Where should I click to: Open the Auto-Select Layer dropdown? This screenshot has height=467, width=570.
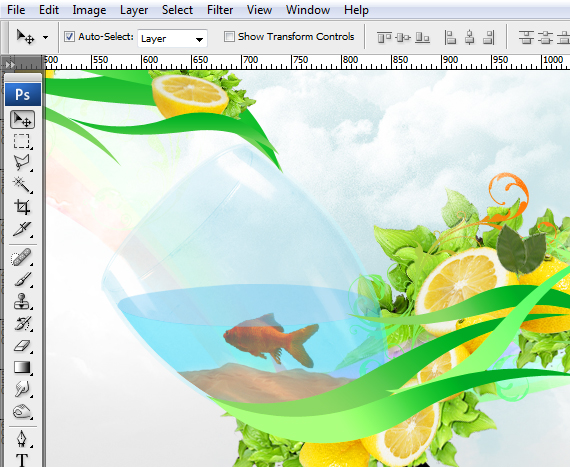point(172,39)
